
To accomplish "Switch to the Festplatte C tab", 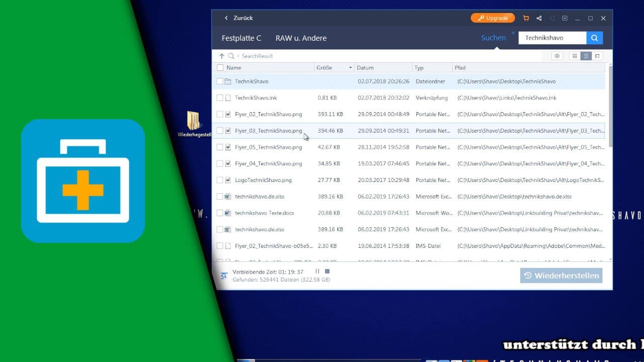I will [x=242, y=38].
